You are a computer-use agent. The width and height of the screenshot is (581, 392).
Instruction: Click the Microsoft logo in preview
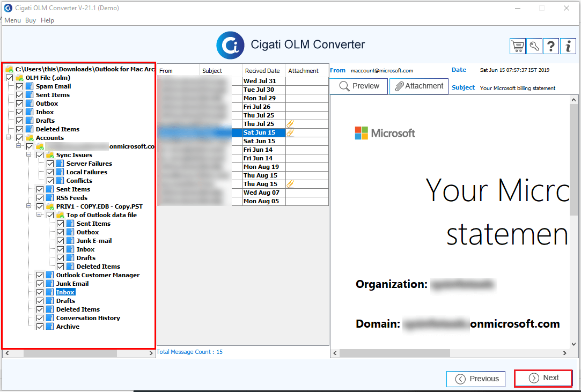tap(385, 133)
